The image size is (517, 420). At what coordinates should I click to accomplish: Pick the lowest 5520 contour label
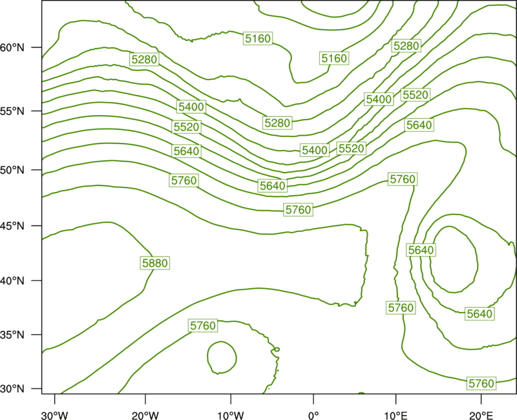351,149
